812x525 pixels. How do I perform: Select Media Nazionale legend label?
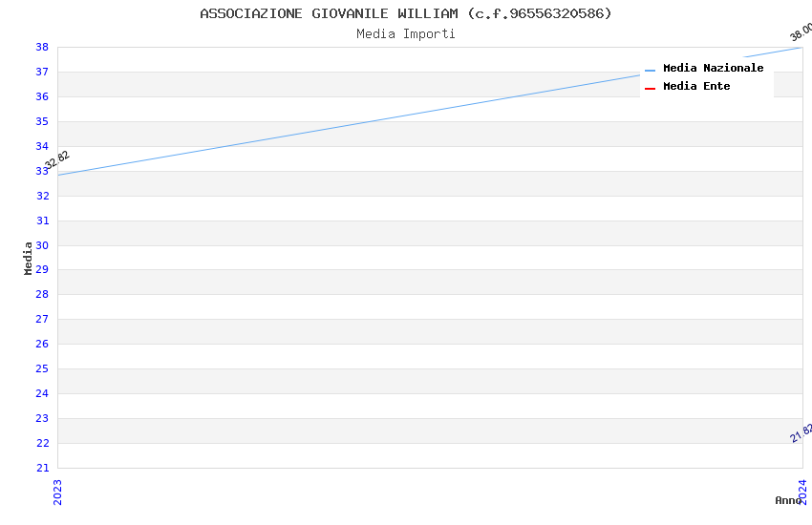point(713,68)
